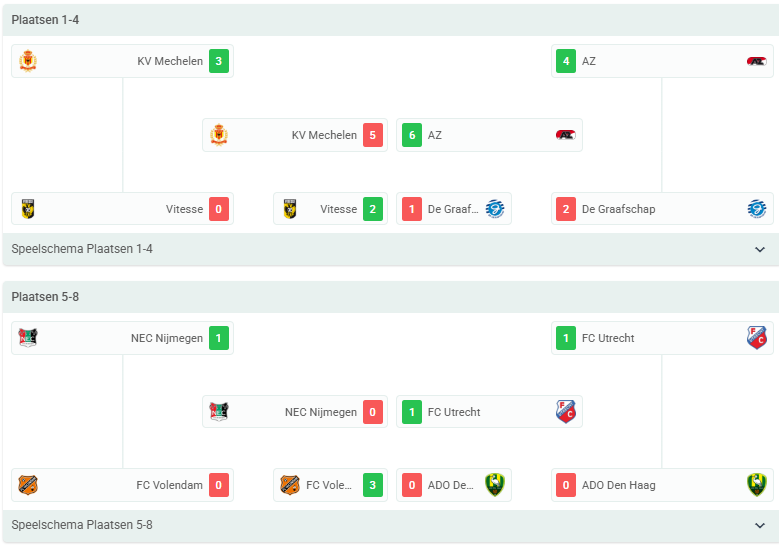Image resolution: width=779 pixels, height=545 pixels.
Task: Select Plaatsen 5-8 header
Action: pyautogui.click(x=45, y=297)
